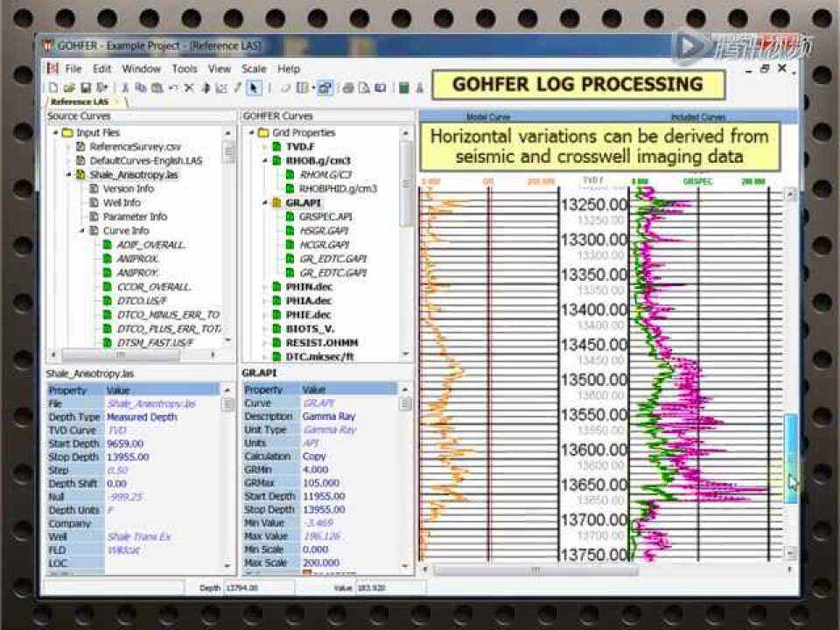Click the green calculator toolbar icon
Image resolution: width=840 pixels, height=630 pixels.
click(x=403, y=87)
